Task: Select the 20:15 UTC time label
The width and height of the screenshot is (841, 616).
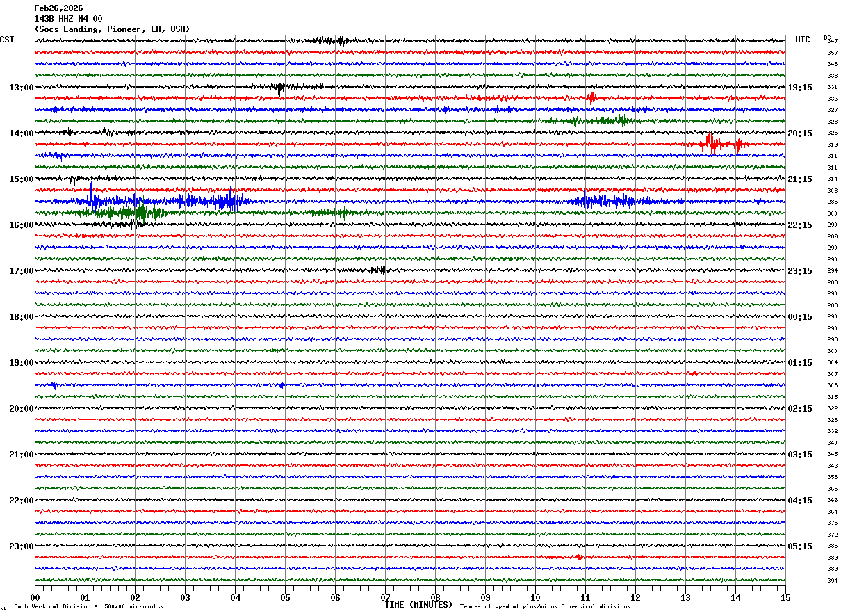Action: tap(799, 133)
